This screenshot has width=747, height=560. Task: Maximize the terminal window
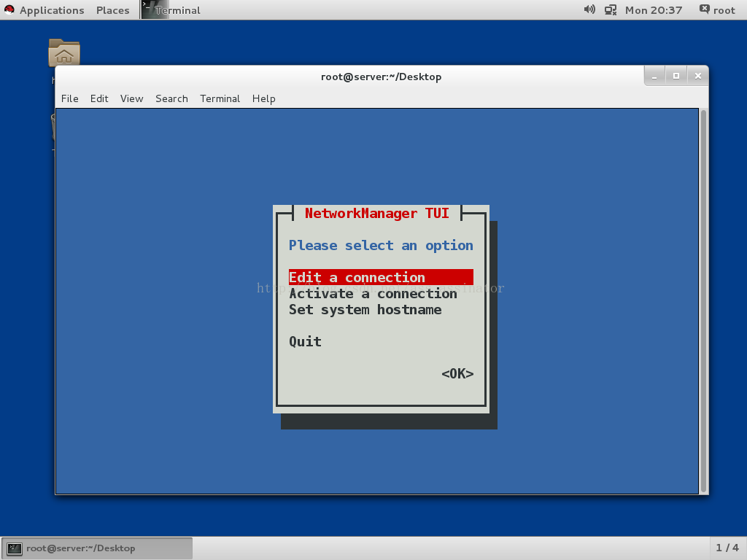pyautogui.click(x=676, y=76)
